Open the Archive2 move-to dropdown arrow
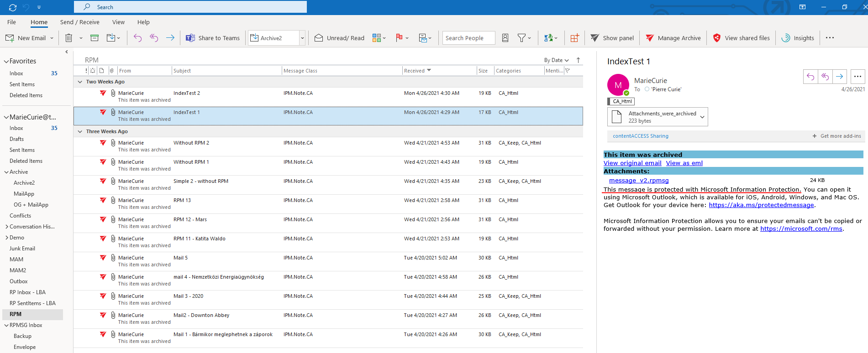Image resolution: width=868 pixels, height=353 pixels. (302, 38)
